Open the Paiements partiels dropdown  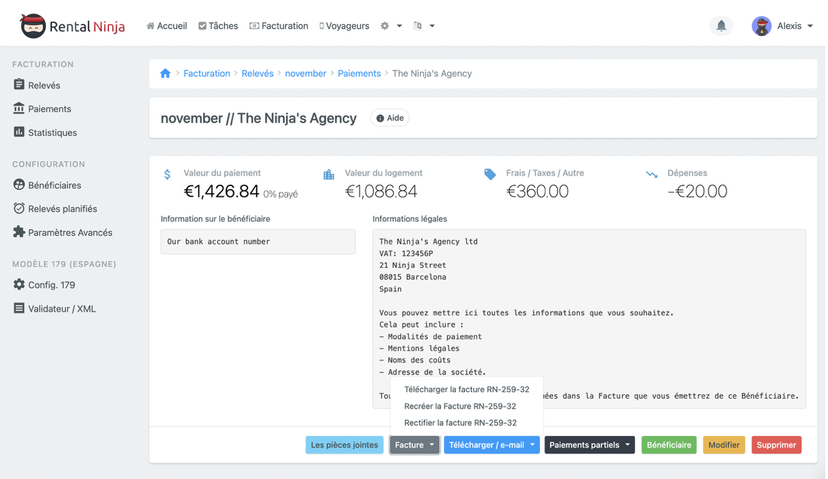coord(589,445)
